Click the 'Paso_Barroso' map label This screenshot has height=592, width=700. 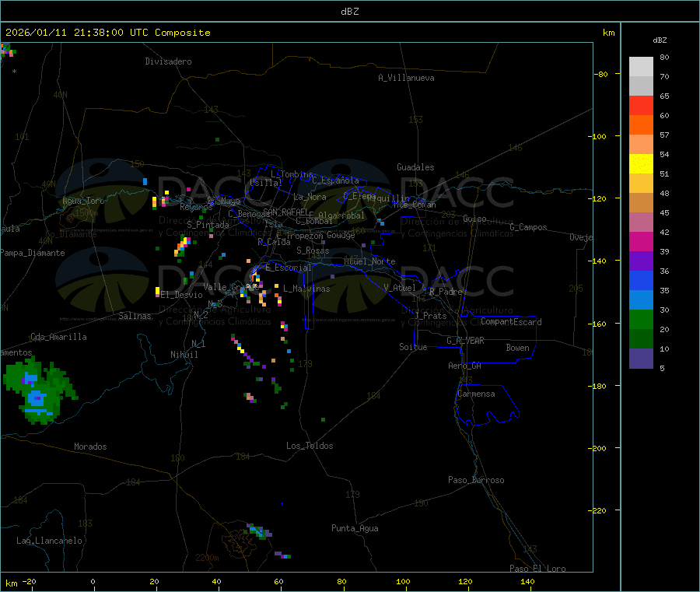tap(476, 480)
